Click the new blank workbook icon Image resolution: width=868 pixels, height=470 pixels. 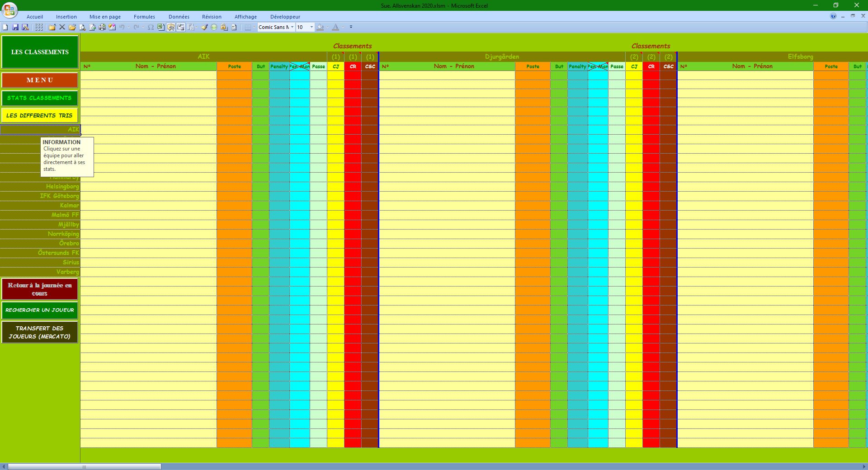[x=5, y=27]
